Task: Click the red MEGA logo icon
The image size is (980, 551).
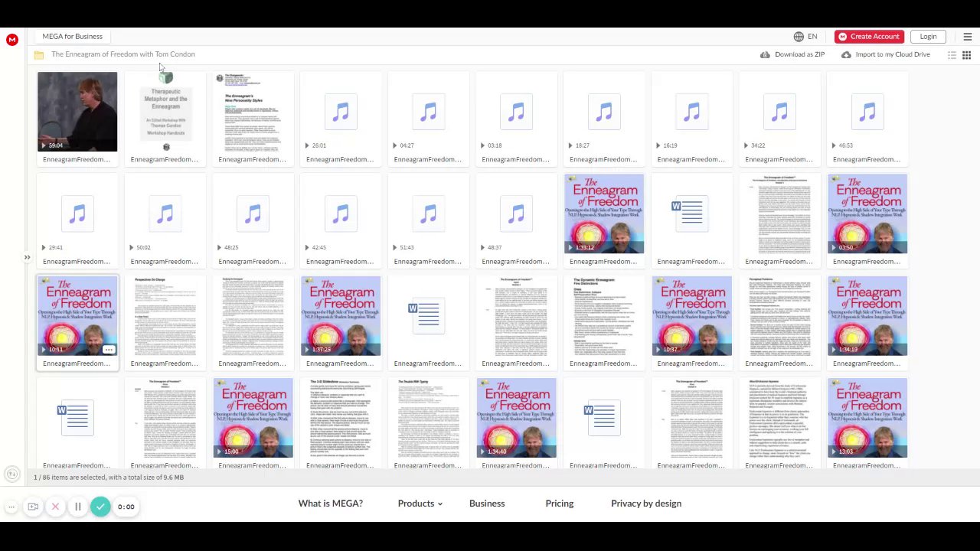Action: pos(12,40)
